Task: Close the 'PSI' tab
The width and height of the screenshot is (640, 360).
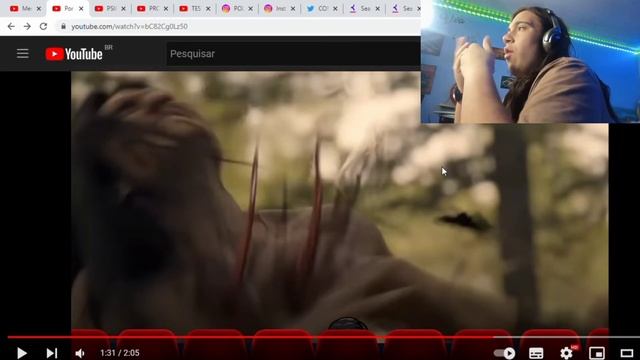Action: click(x=123, y=9)
